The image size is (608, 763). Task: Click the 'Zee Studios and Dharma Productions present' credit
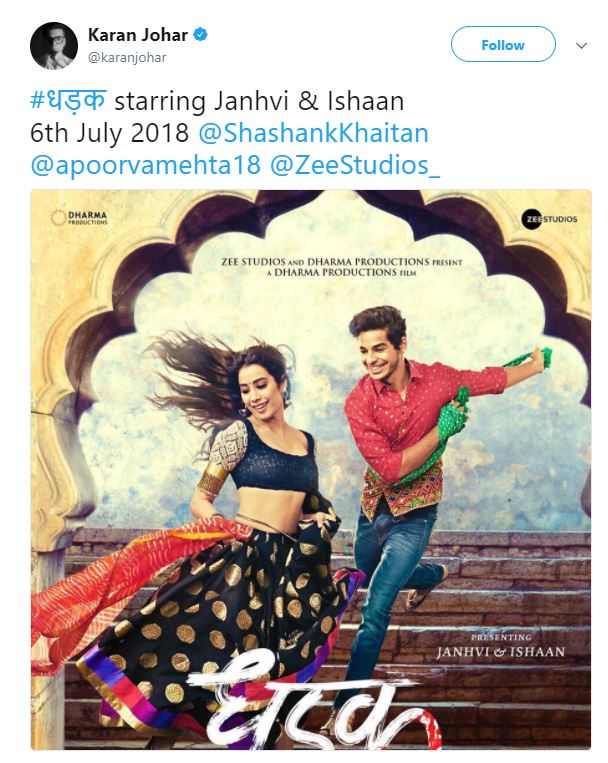coord(341,267)
